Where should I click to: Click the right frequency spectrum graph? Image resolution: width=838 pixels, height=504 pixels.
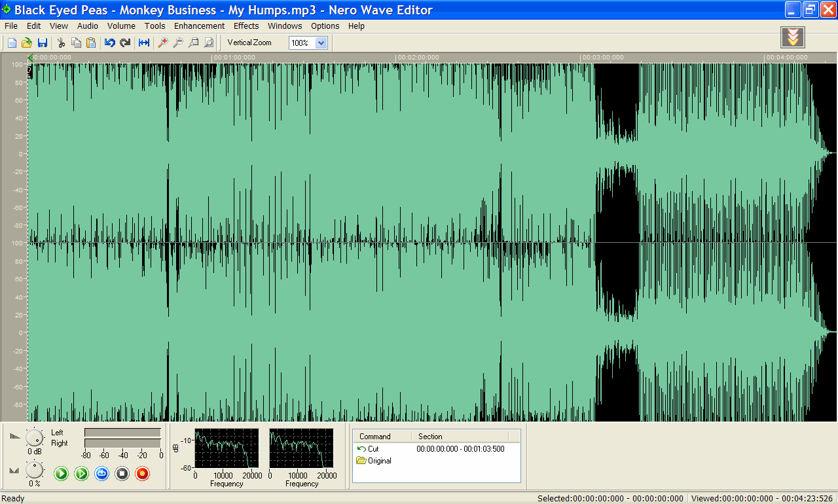tap(302, 448)
